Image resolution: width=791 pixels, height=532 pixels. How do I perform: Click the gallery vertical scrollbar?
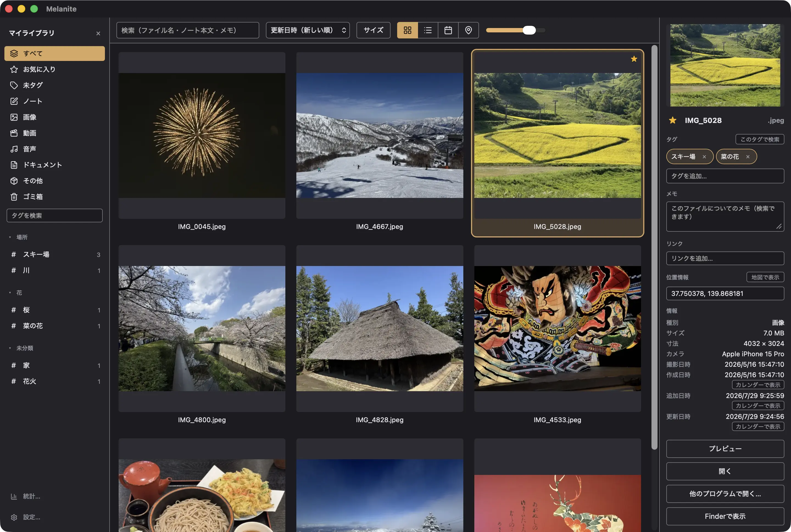point(654,247)
